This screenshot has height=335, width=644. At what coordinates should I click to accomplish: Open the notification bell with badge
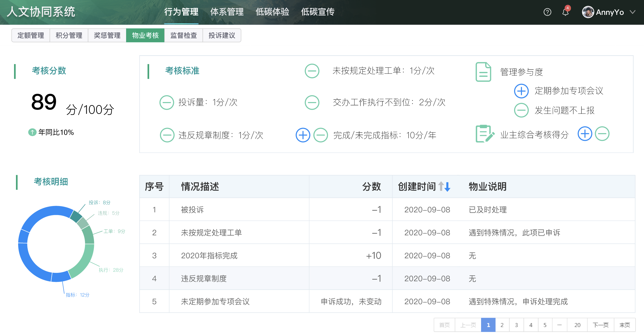[565, 12]
